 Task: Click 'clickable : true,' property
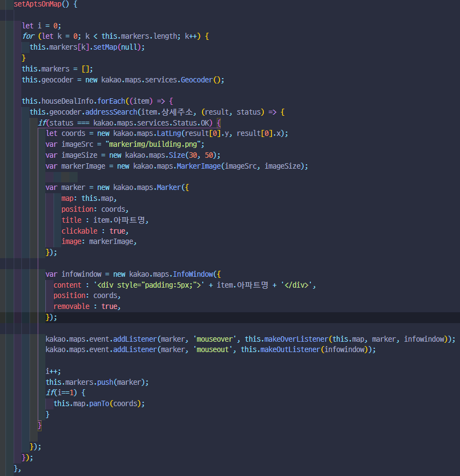95,231
